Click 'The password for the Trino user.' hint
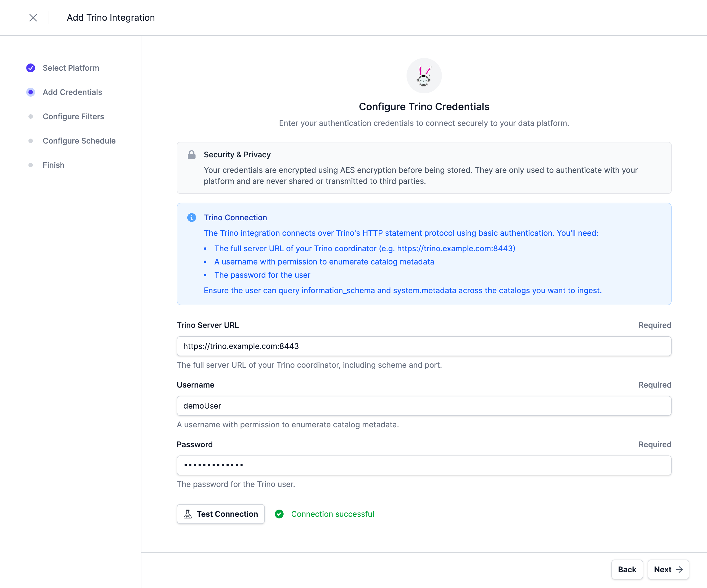The width and height of the screenshot is (707, 588). pyautogui.click(x=236, y=484)
